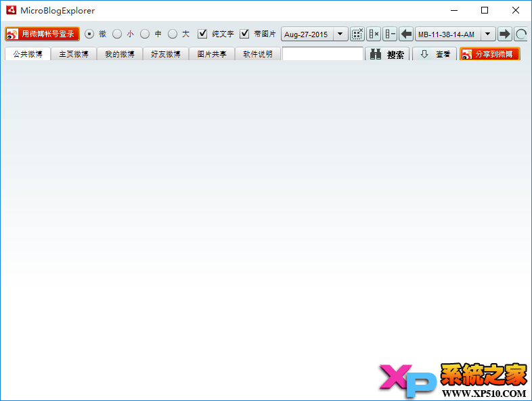Switch to the 公共微博 tab
The height and width of the screenshot is (401, 532).
tap(28, 54)
